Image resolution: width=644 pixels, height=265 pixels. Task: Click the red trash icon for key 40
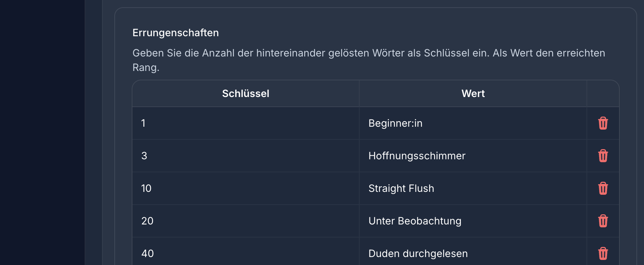602,253
